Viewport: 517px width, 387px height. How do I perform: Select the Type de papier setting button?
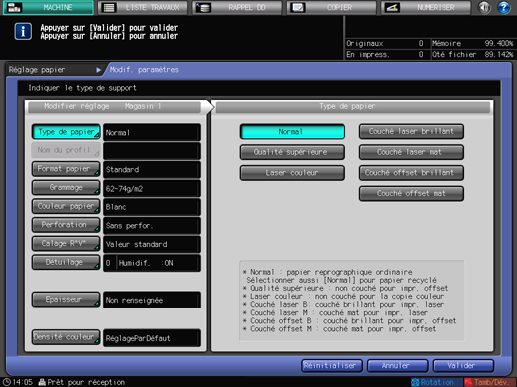tap(66, 132)
